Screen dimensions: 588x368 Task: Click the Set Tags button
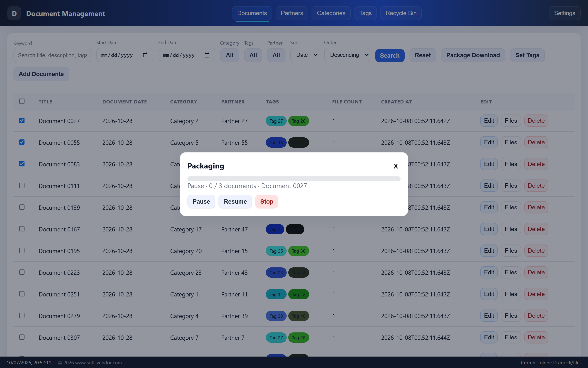(527, 55)
